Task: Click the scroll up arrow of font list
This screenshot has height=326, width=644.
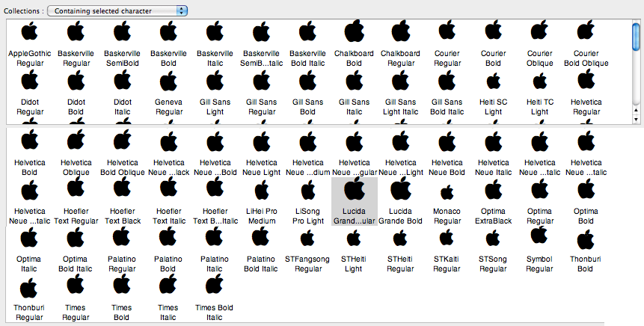Action: tap(636, 111)
